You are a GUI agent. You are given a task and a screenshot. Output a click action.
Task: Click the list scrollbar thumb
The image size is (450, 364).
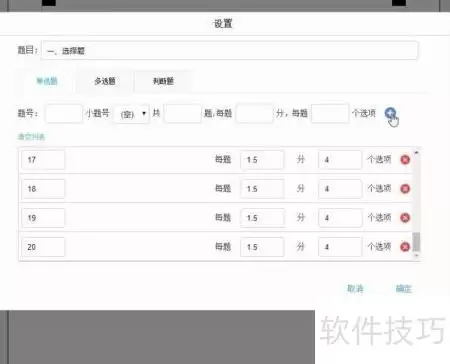416,242
